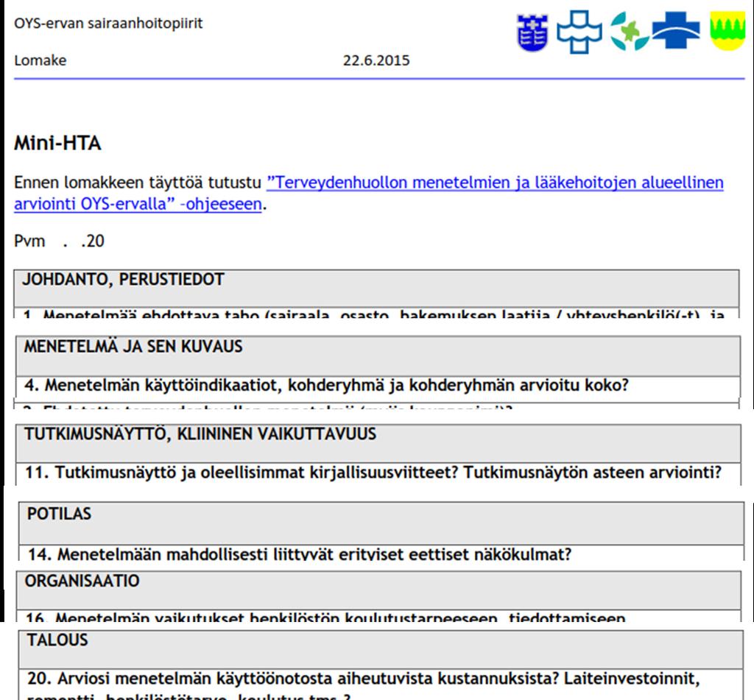Click the date 22.6.2015
754x700 pixels.
tap(376, 60)
